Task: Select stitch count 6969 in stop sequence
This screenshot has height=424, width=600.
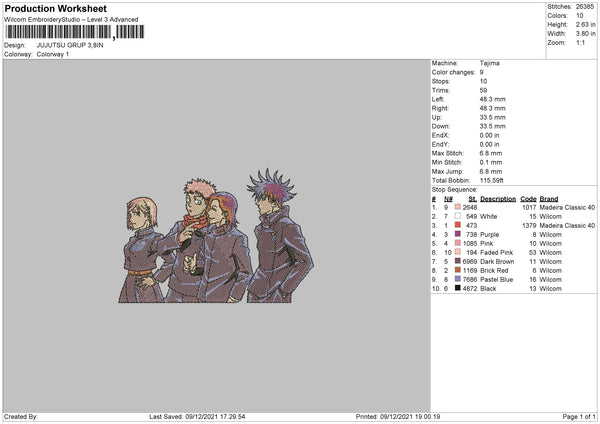Action: (470, 262)
